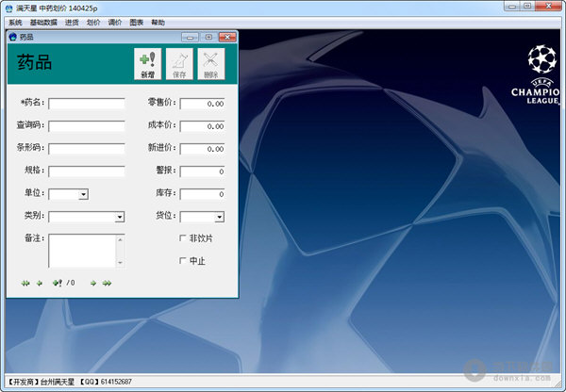Click the main application title bar icon

tap(9, 8)
